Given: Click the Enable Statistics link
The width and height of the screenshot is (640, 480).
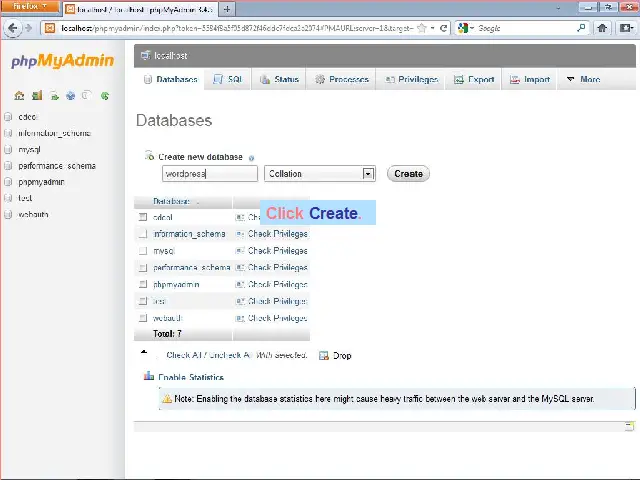Looking at the screenshot, I should (x=191, y=377).
